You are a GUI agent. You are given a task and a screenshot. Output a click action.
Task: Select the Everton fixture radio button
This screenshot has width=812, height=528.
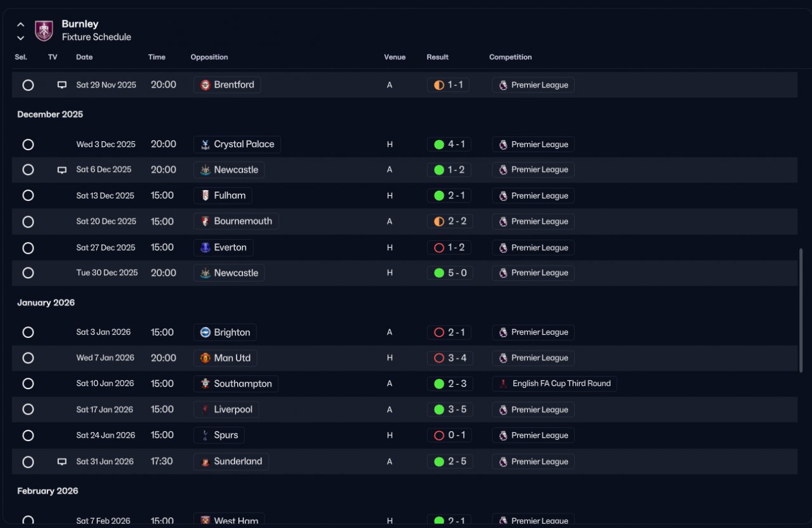(28, 248)
